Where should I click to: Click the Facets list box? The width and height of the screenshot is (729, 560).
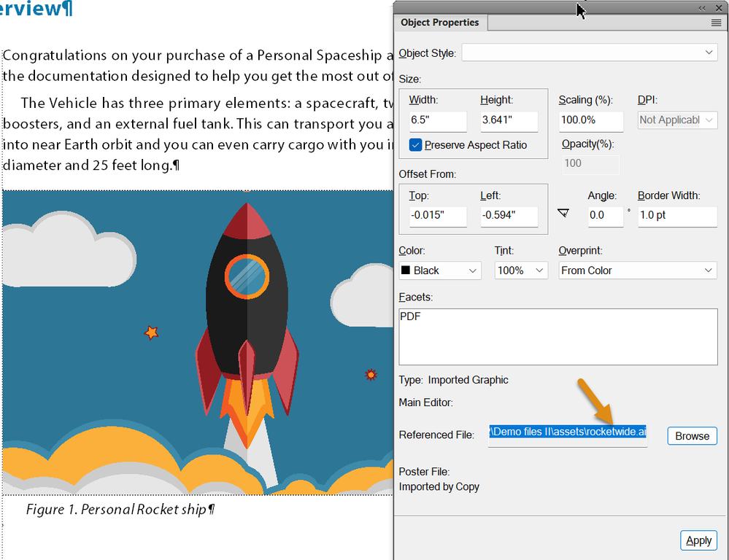click(558, 337)
